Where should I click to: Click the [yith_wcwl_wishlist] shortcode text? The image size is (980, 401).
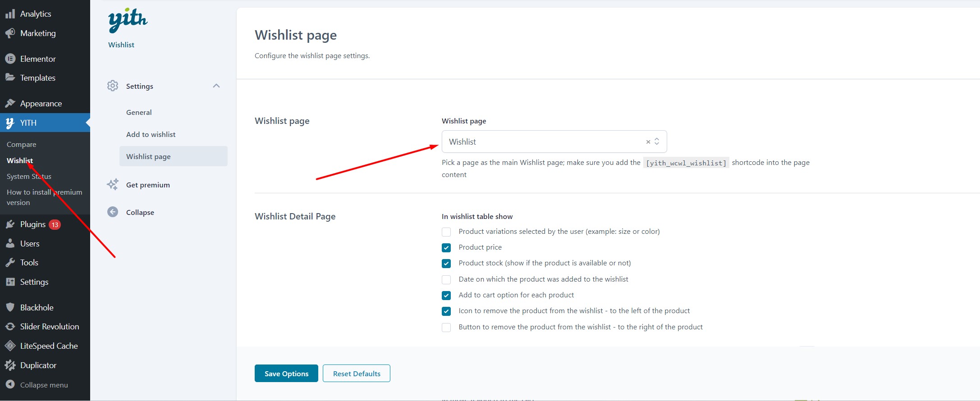[686, 163]
